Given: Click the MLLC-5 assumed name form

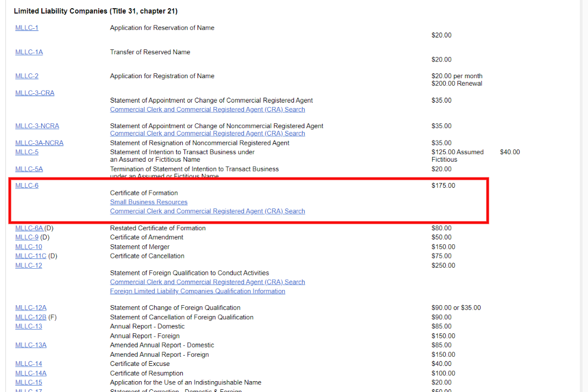Looking at the screenshot, I should pos(27,152).
